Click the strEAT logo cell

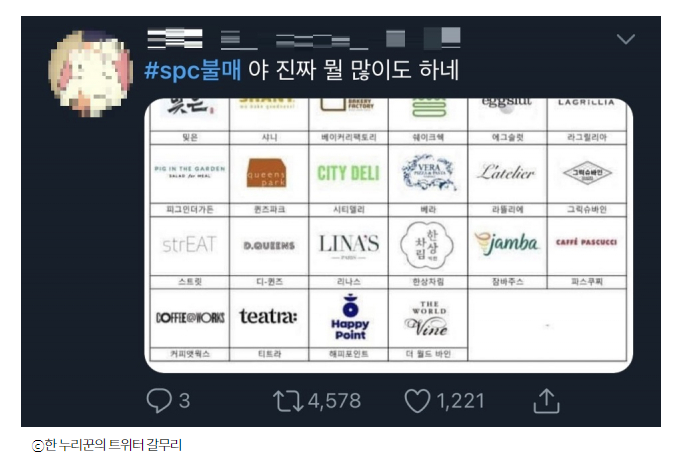pos(189,245)
